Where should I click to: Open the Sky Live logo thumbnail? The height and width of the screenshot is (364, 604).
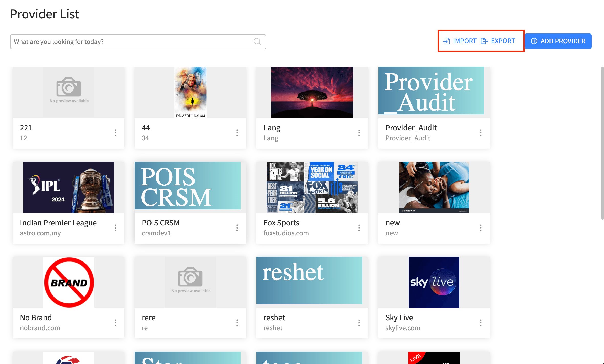(x=434, y=282)
